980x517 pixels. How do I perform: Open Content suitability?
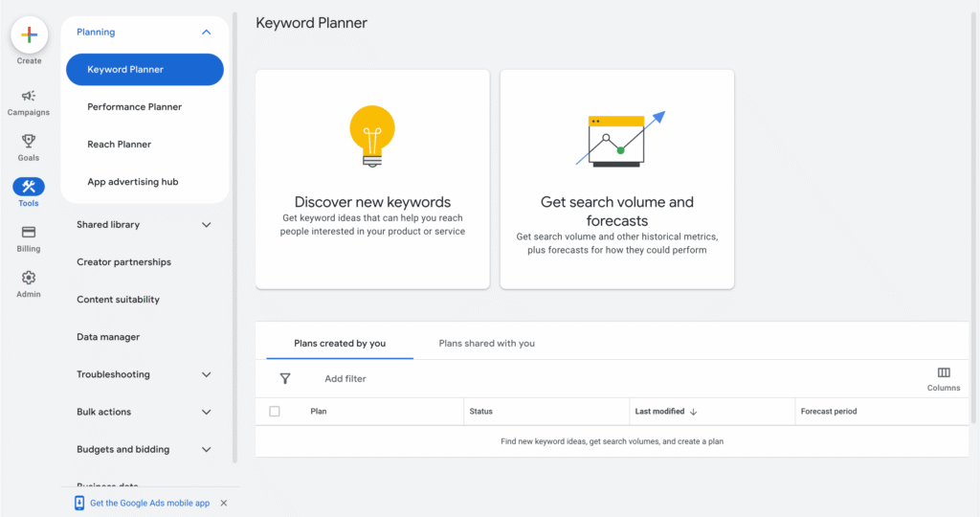point(118,300)
